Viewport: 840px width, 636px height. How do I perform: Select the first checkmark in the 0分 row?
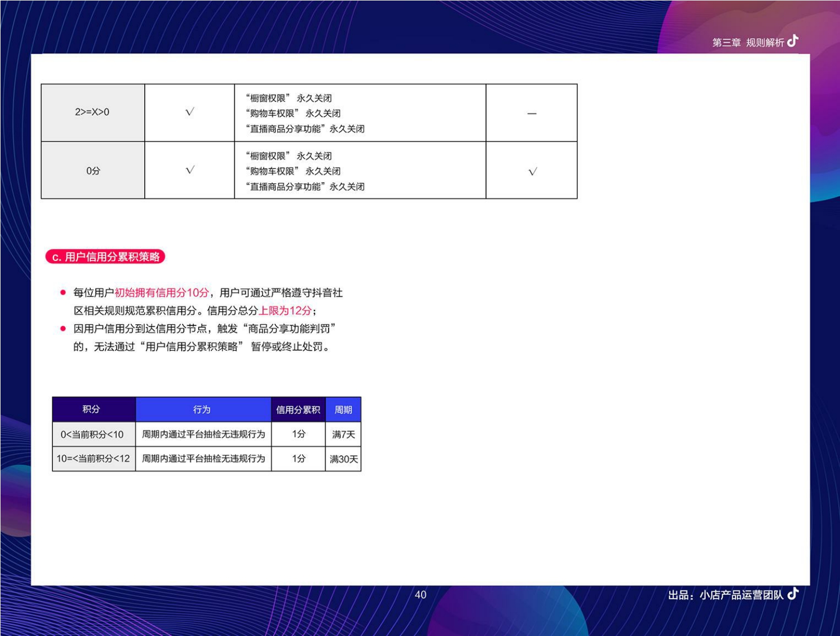point(190,170)
